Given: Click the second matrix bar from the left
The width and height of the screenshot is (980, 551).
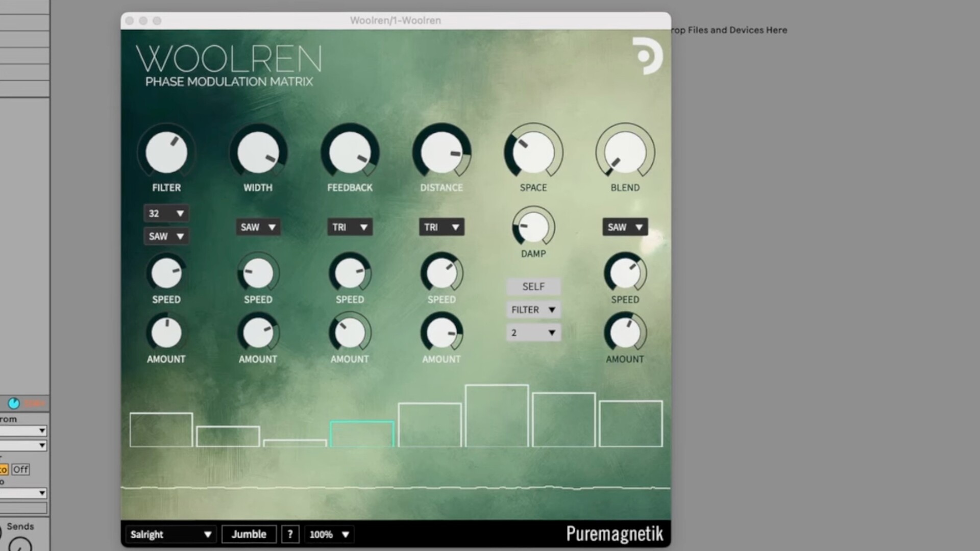Looking at the screenshot, I should tap(228, 437).
